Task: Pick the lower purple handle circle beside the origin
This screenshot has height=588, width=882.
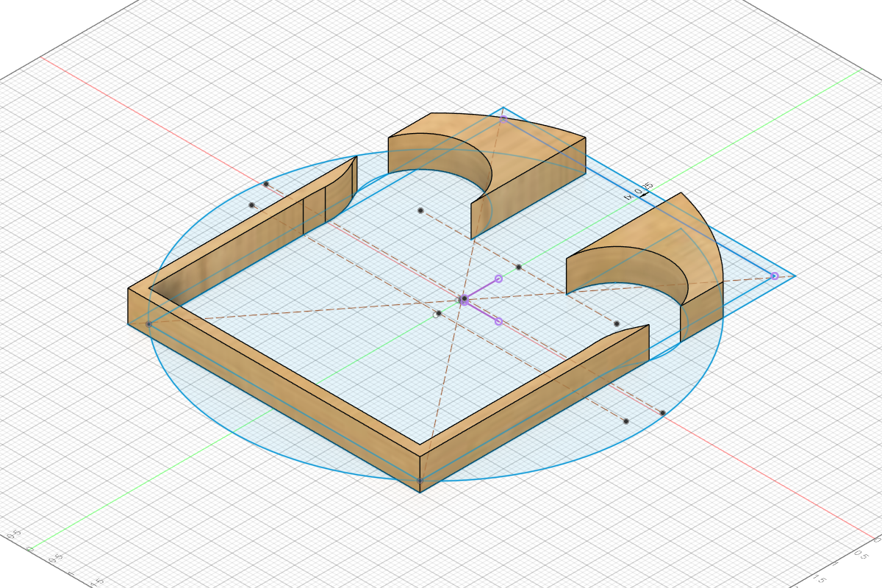Action: coord(498,321)
